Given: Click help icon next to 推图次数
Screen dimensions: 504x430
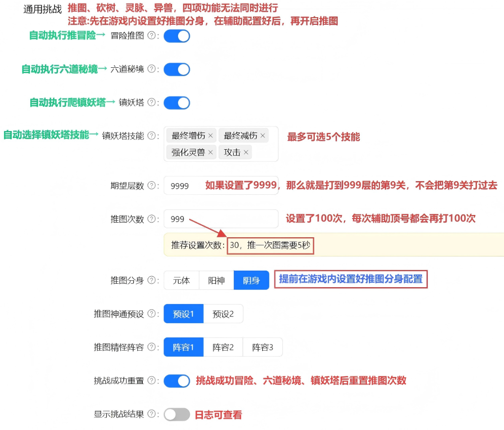Looking at the screenshot, I should pos(151,219).
